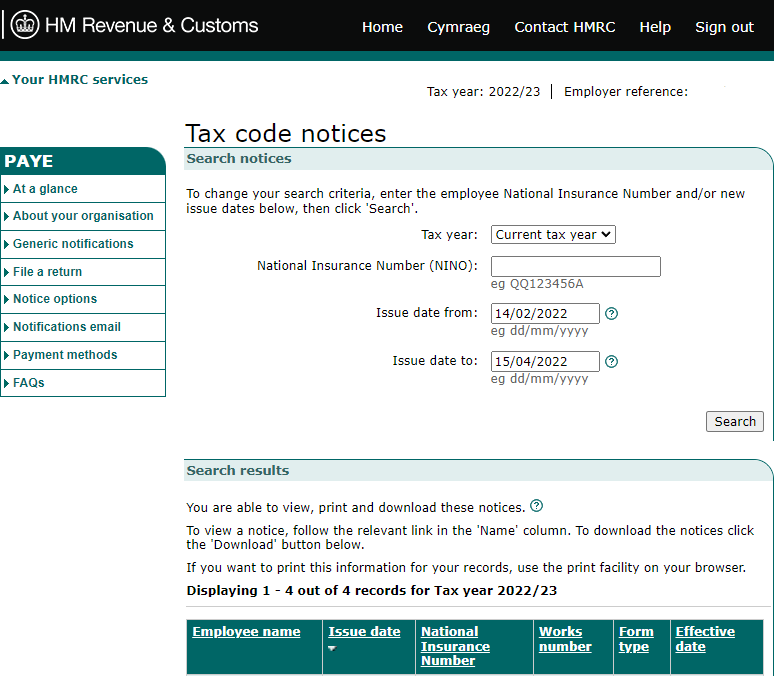Viewport: 776px width, 676px height.
Task: Open help icon beside Issue date from
Action: (611, 314)
